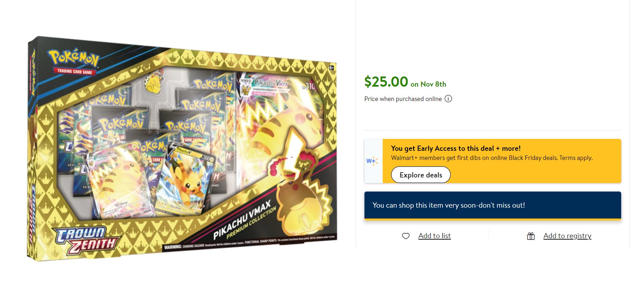Open the Explore deals button
644x295 pixels.
tap(421, 175)
